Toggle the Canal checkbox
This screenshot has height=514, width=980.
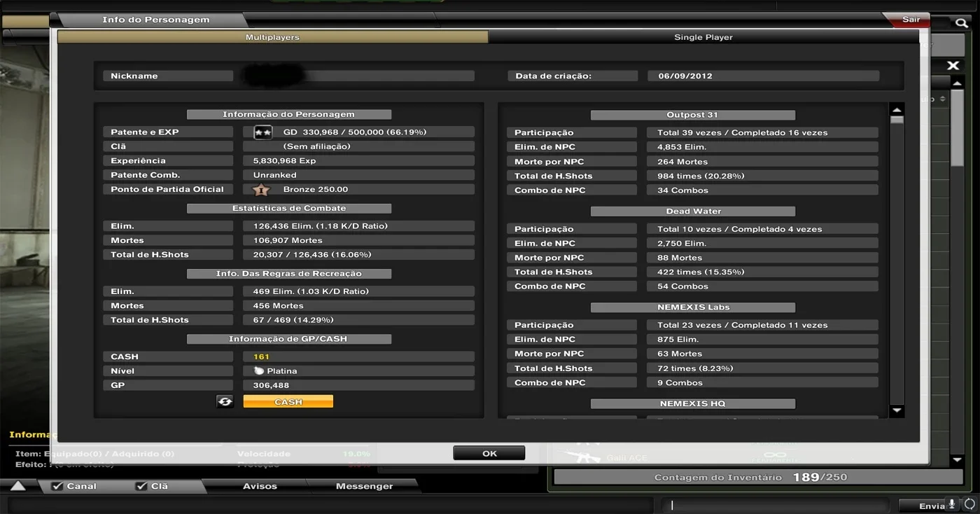(x=57, y=486)
